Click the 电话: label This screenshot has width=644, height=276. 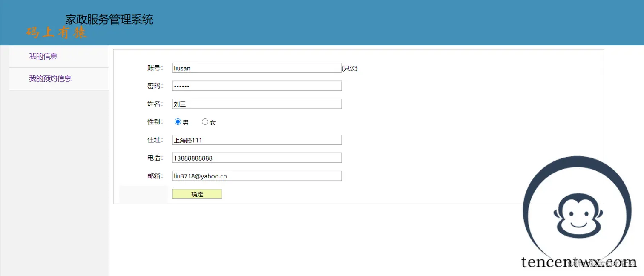(x=155, y=158)
